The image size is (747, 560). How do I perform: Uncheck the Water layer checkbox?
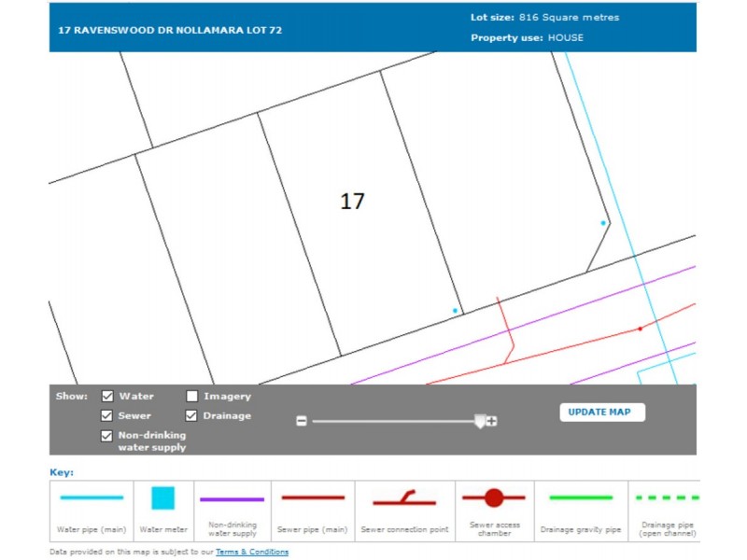pyautogui.click(x=107, y=397)
